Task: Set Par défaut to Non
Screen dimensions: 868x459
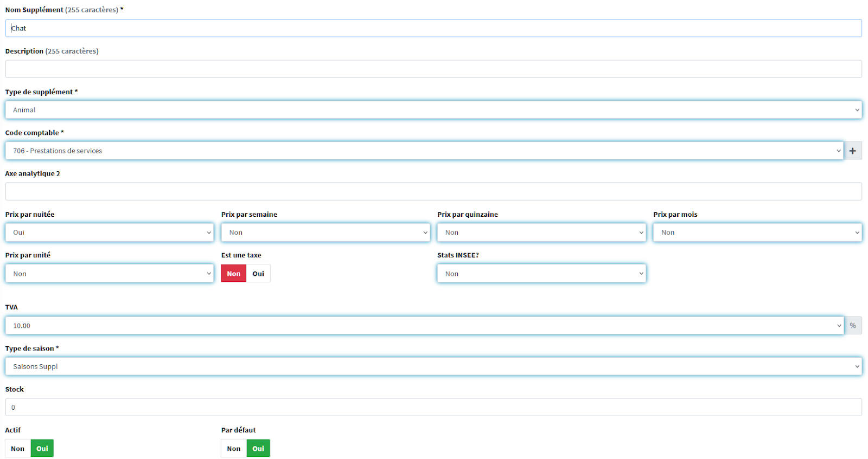Action: (x=233, y=449)
